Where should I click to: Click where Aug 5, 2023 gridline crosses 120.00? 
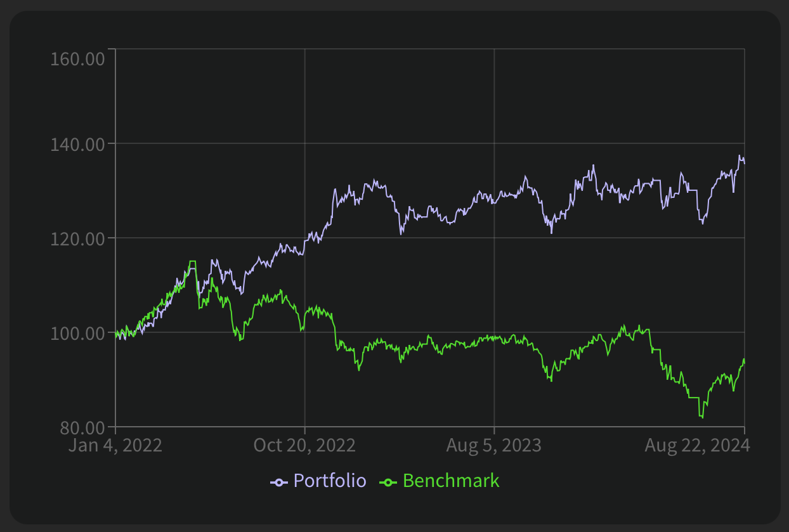[494, 238]
